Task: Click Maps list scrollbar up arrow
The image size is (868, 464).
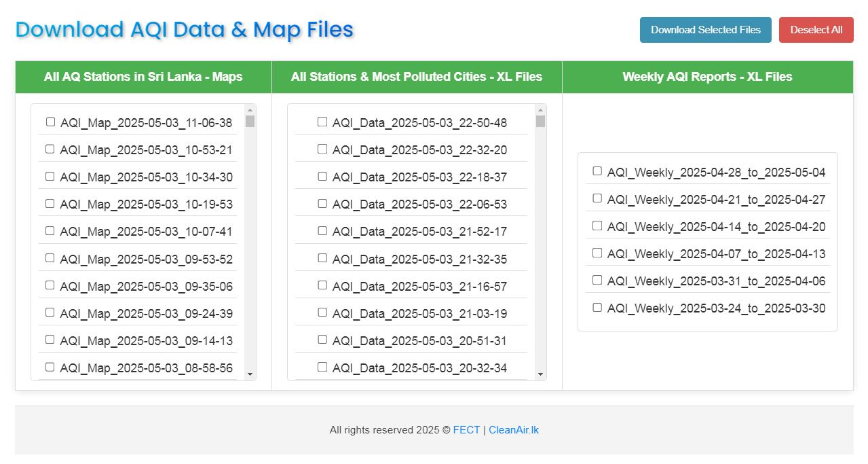Action: click(x=250, y=109)
